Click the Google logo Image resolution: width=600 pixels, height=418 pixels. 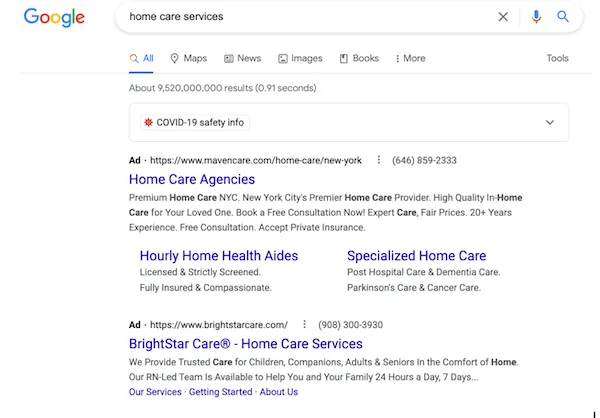54,17
